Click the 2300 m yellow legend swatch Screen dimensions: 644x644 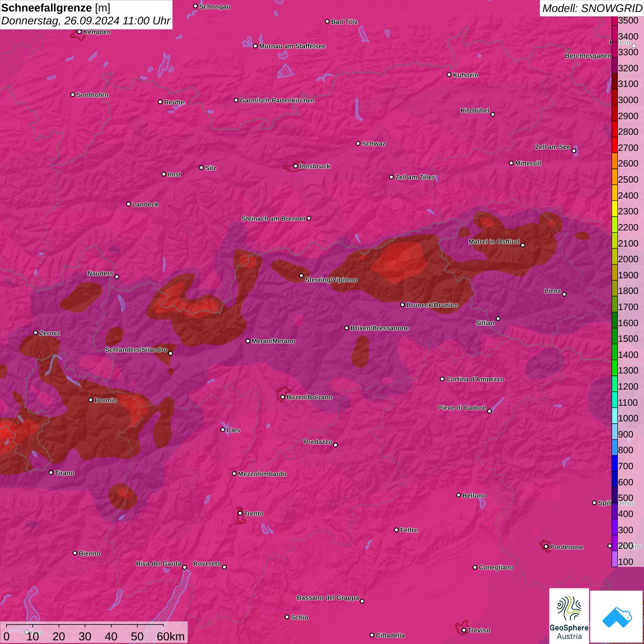(x=615, y=208)
